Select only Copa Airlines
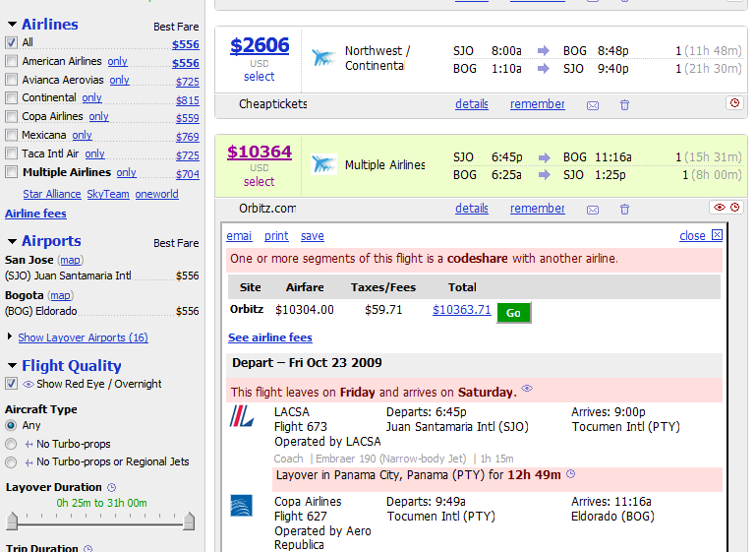This screenshot has height=552, width=756. [x=99, y=116]
